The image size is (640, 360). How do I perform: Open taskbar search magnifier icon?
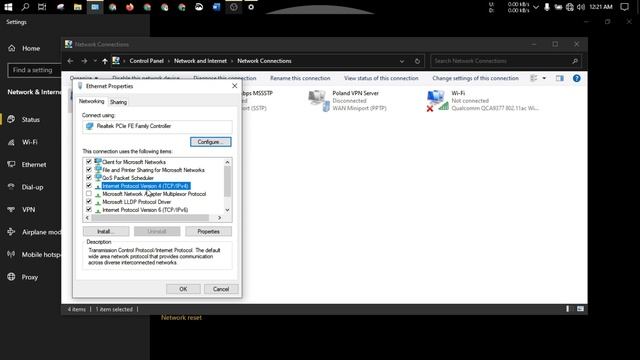coord(25,7)
